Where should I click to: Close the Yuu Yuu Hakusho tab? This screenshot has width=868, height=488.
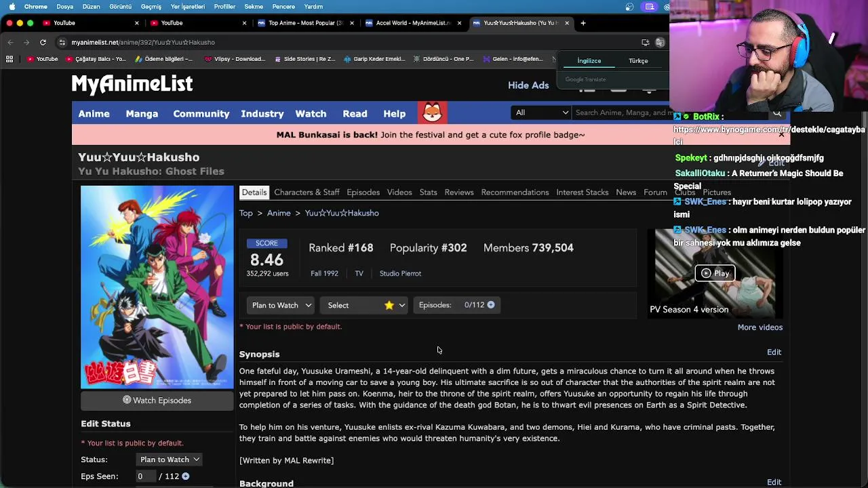pyautogui.click(x=567, y=23)
